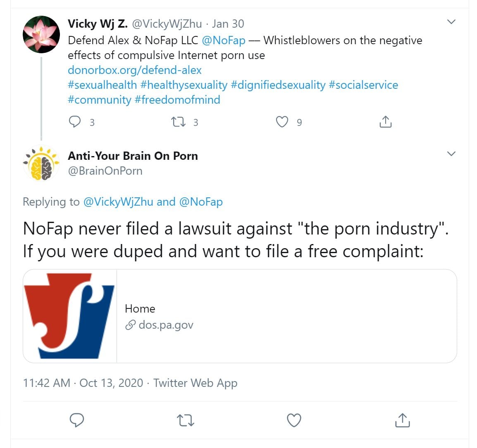Open the brain logo profile avatar
The height and width of the screenshot is (448, 477).
[x=41, y=164]
